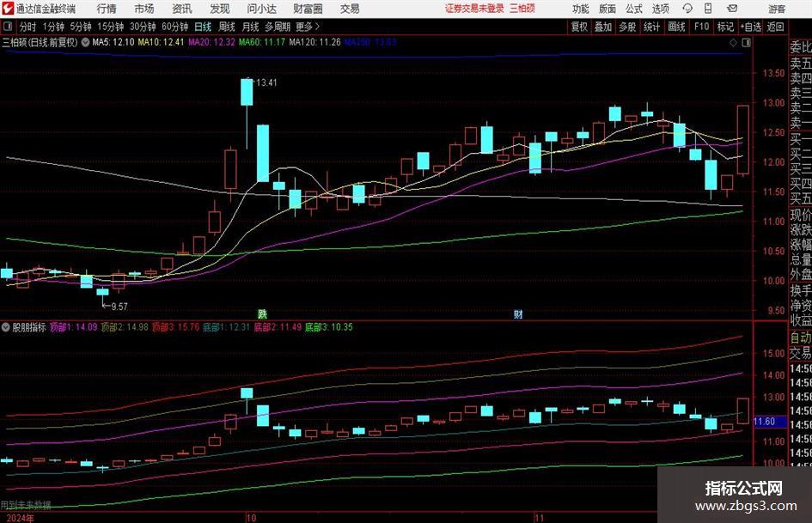
Task: Open the customer service headset icon
Action: [x=687, y=9]
